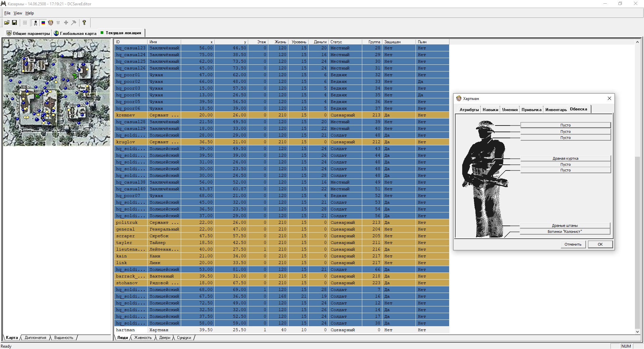Click the Open file toolbar icon
This screenshot has width=644, height=349.
pos(7,22)
